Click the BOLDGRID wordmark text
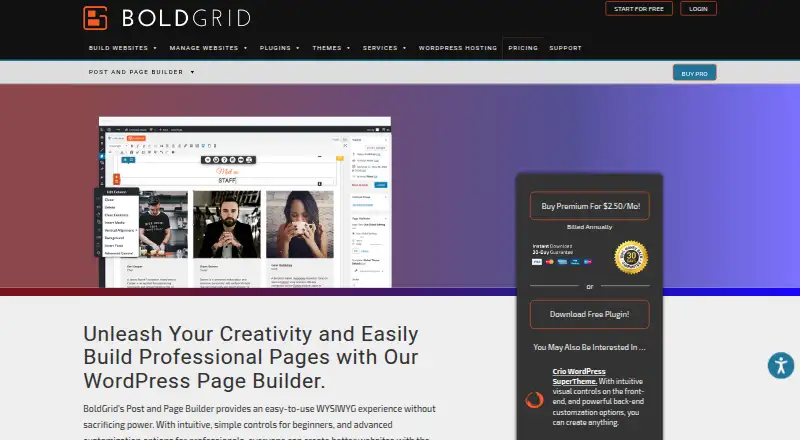 pos(186,18)
